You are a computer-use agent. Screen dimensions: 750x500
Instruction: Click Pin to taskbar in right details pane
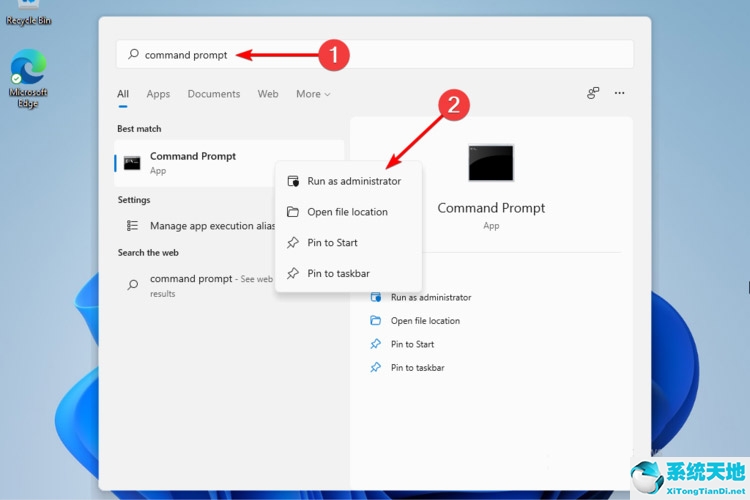417,368
